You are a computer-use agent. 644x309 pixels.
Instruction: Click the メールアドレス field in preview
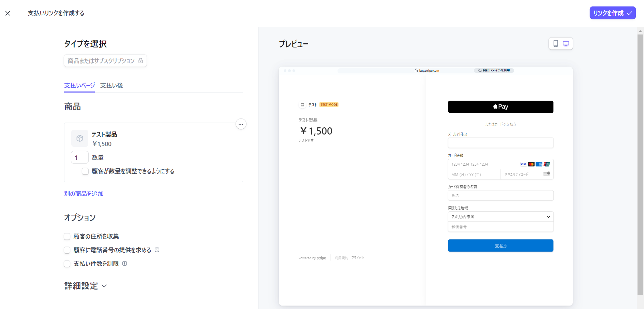tap(500, 143)
